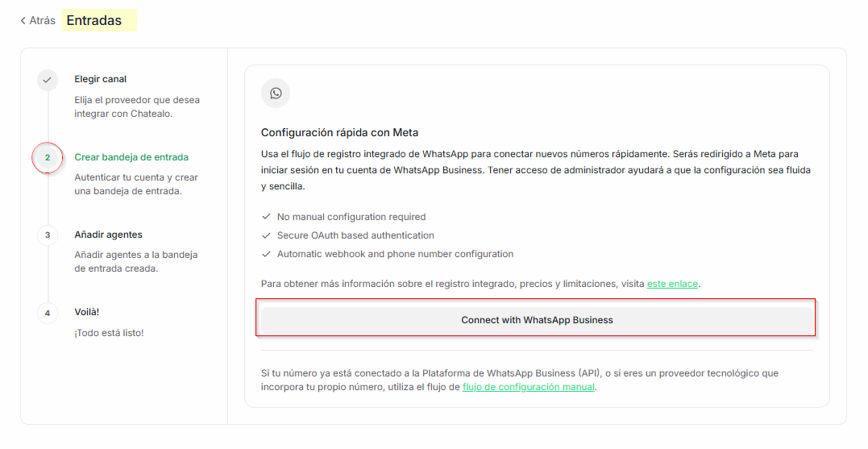
Task: Click 'Secure OAuth based authentication' text
Action: coord(355,235)
